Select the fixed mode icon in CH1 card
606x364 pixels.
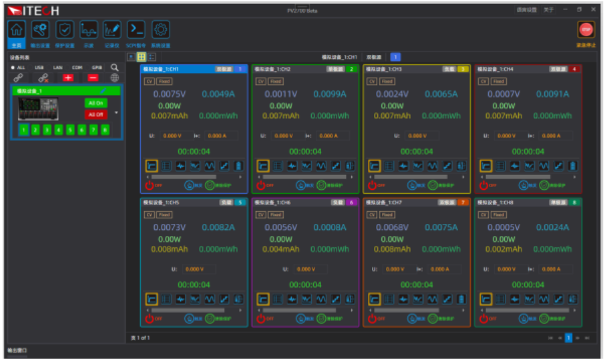pyautogui.click(x=151, y=166)
